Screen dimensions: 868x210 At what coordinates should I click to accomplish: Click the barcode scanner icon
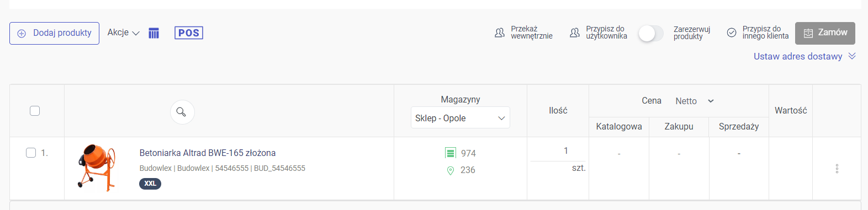[x=154, y=33]
